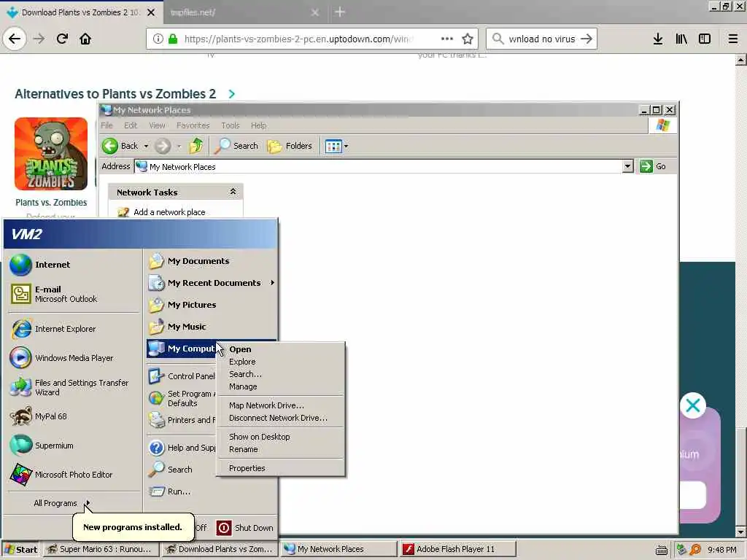Viewport: 747px width, 560px height.
Task: Click Firefox search field
Action: [542, 39]
